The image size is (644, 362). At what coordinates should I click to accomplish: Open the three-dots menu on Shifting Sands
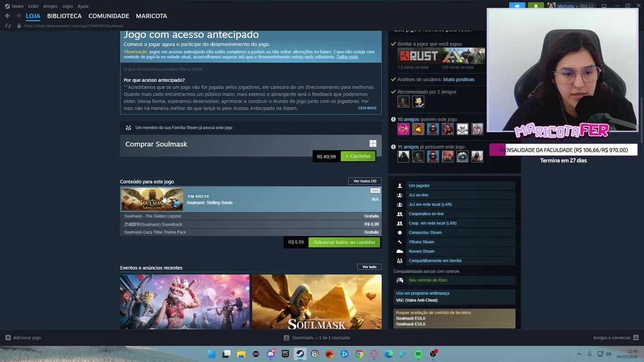pyautogui.click(x=375, y=191)
